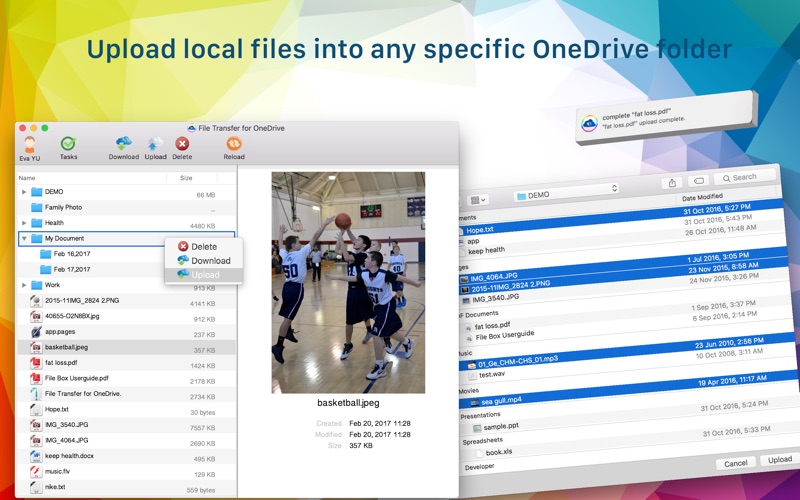Collapse the My Document folder triangle
The image size is (800, 500).
(x=24, y=238)
